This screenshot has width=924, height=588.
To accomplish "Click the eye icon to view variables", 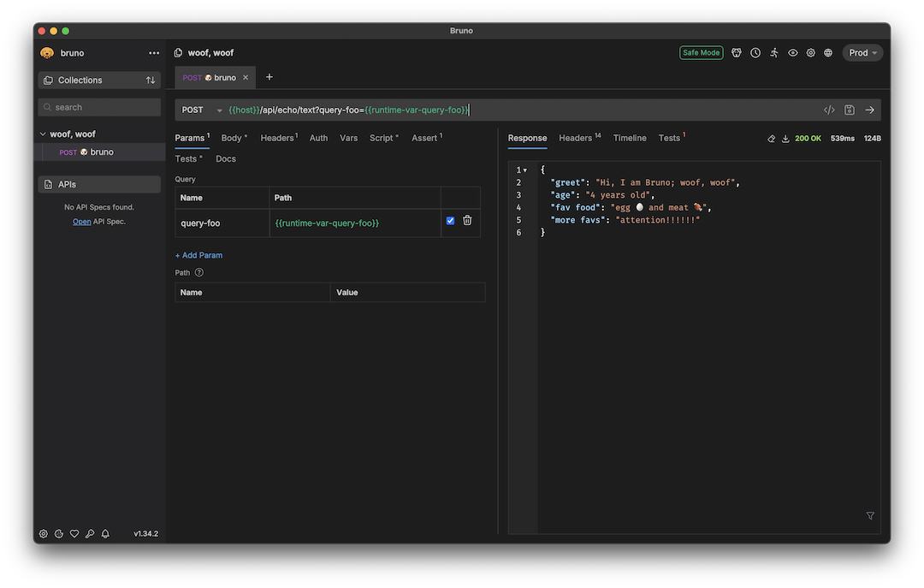I will [793, 53].
